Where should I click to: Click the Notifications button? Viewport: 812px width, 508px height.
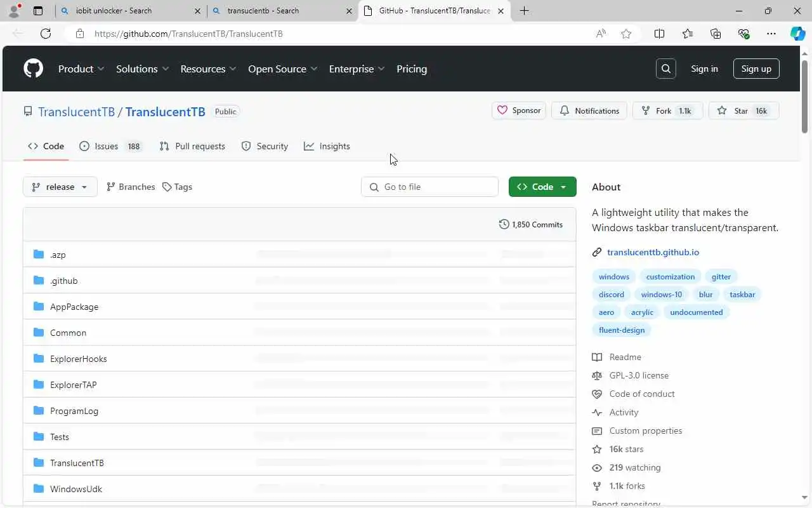(x=589, y=110)
